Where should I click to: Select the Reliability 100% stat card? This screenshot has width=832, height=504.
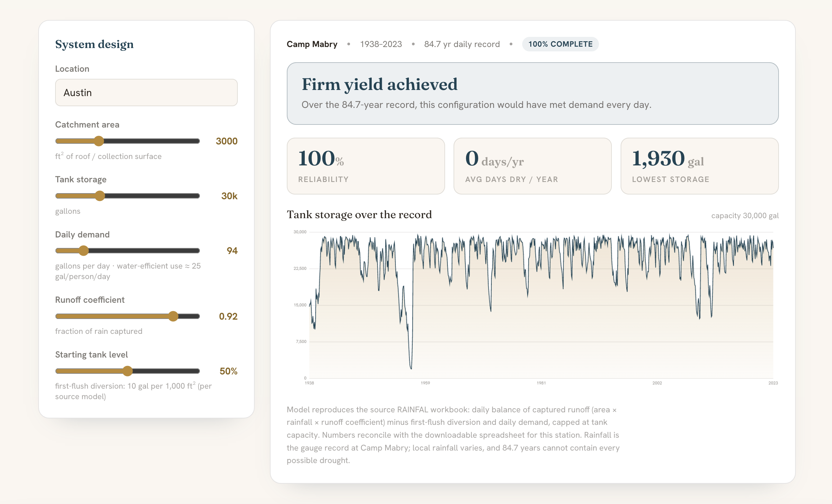[366, 166]
